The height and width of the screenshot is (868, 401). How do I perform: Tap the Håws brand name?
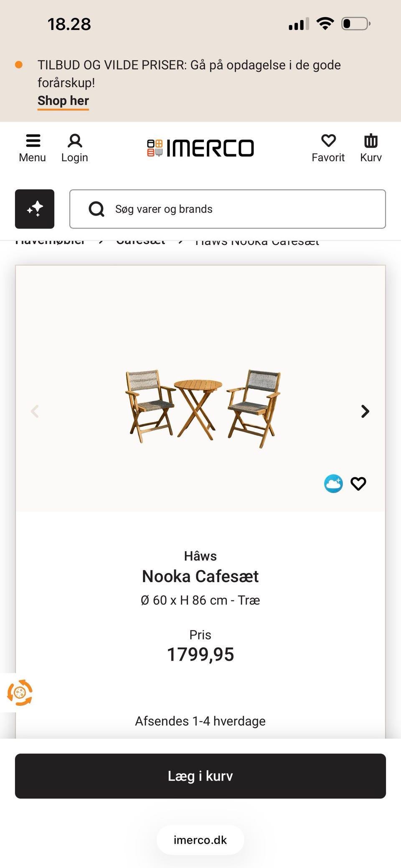click(200, 556)
